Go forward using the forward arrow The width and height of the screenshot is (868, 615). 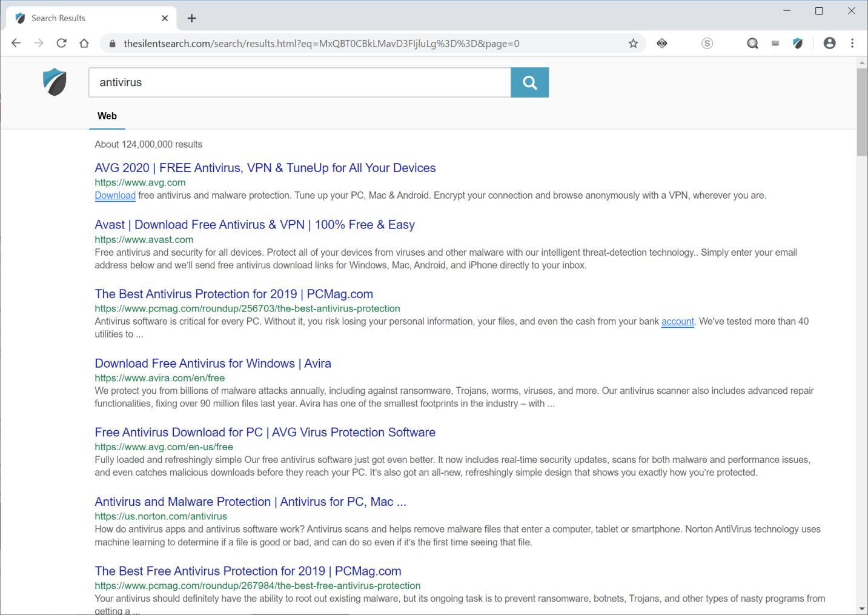pos(39,43)
